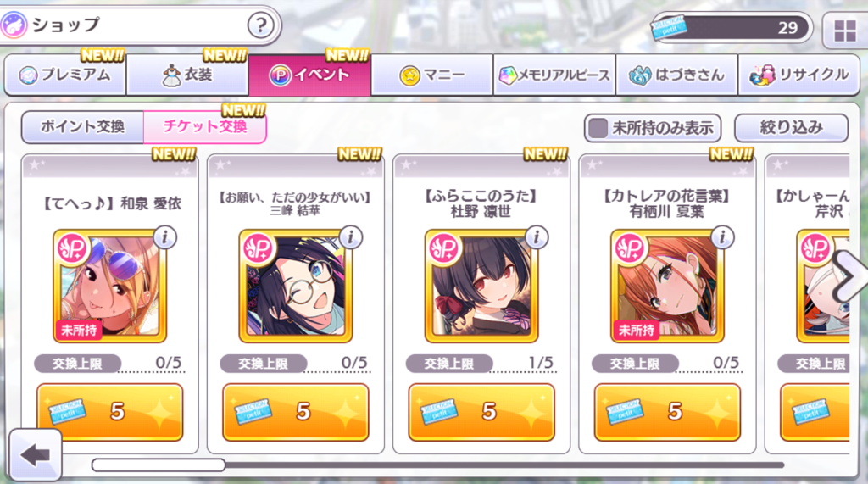Open the help question mark icon
Viewport: 868px width, 484px height.
tap(261, 25)
